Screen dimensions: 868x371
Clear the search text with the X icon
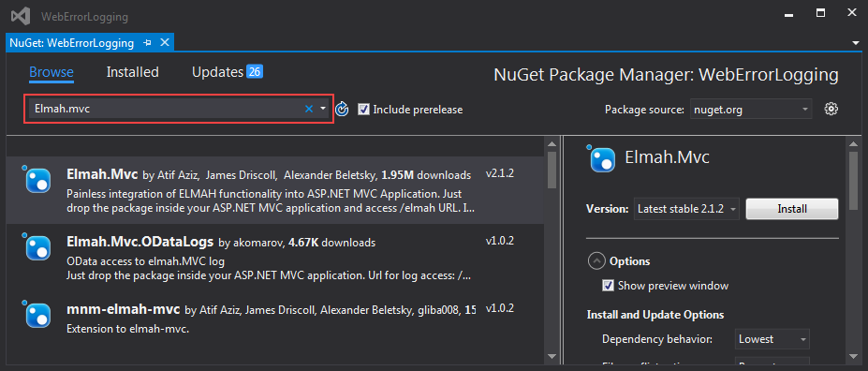click(x=309, y=109)
